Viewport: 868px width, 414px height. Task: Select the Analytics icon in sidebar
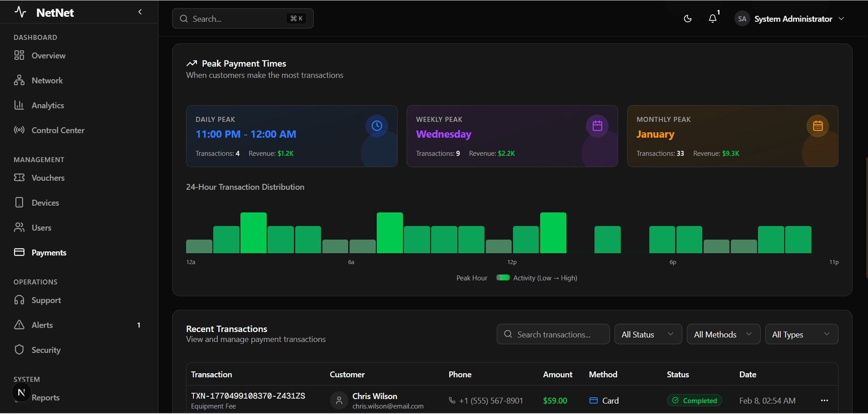[x=19, y=105]
